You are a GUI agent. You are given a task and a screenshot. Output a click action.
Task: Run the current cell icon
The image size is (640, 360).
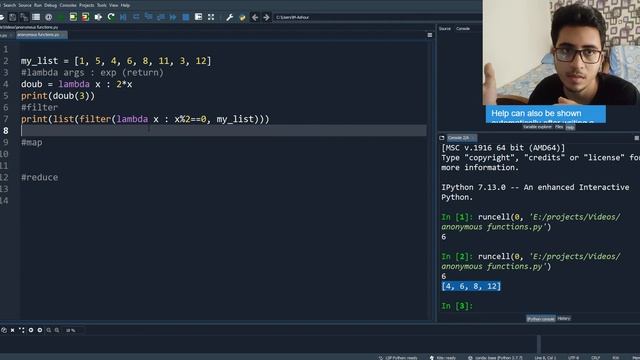[73, 17]
